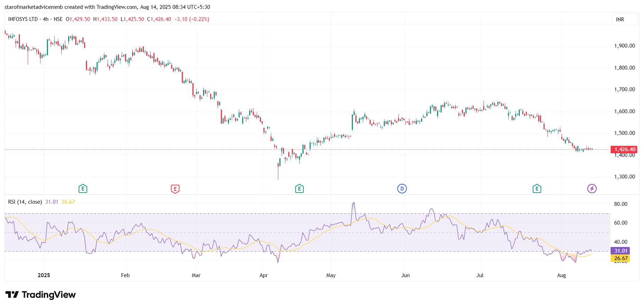Click the 4h interval in the legend
The image size is (644, 308).
pos(46,19)
